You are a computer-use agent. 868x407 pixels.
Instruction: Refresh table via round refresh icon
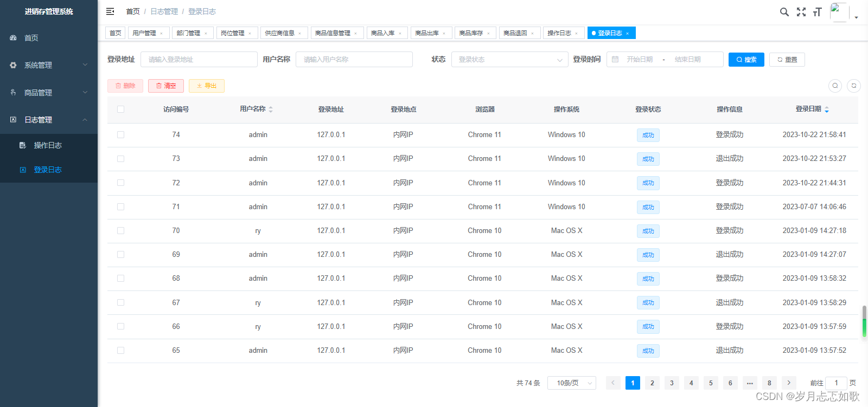[x=854, y=86]
